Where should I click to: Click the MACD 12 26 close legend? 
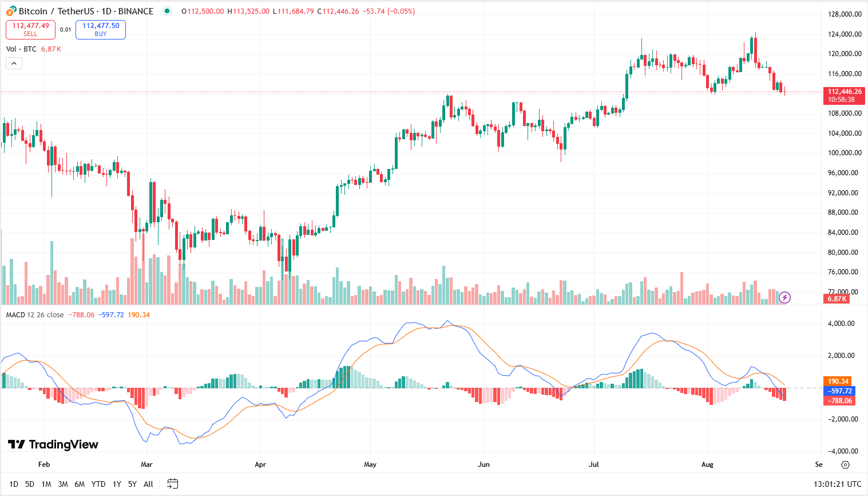(x=35, y=315)
